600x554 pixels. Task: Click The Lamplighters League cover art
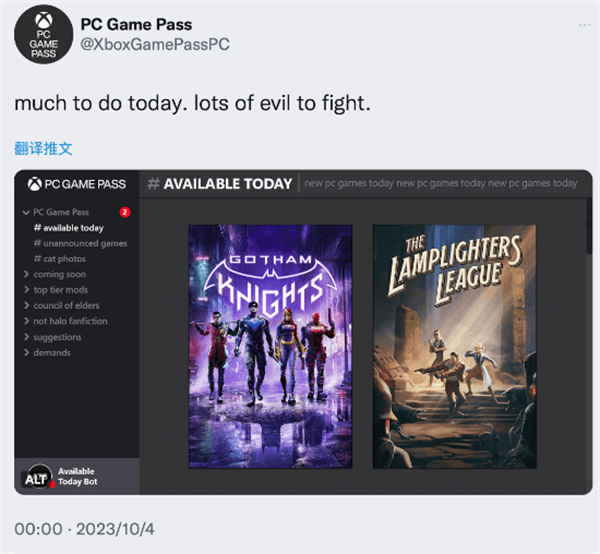455,346
